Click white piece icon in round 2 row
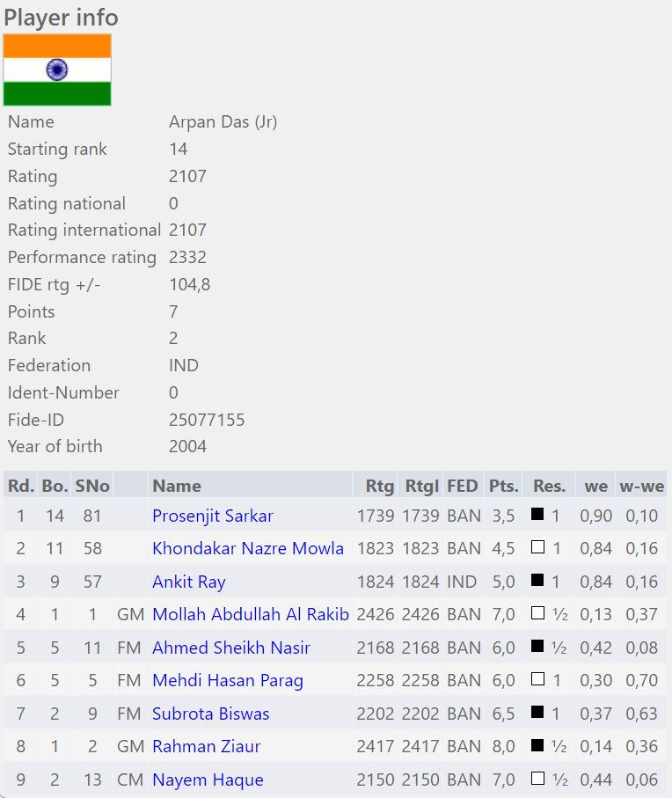 537,547
